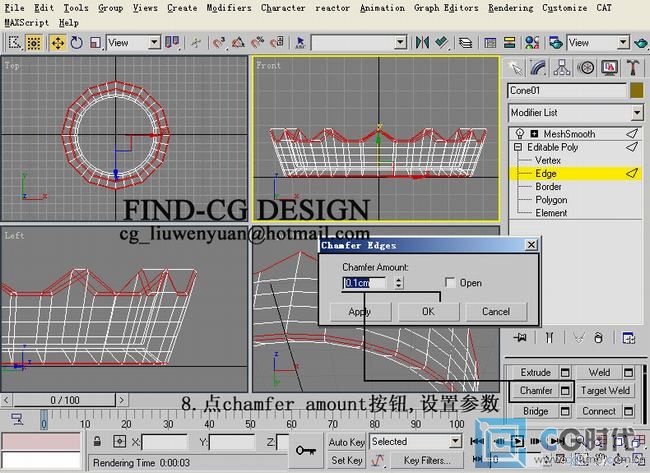Open the Weld settings box

pyautogui.click(x=628, y=372)
